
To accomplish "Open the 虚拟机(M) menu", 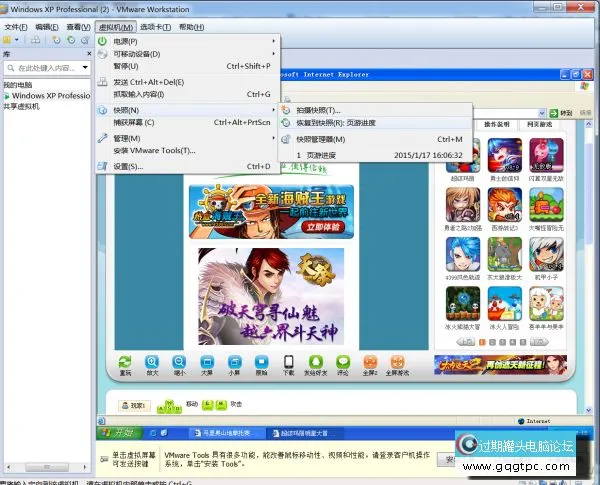I will [x=116, y=27].
